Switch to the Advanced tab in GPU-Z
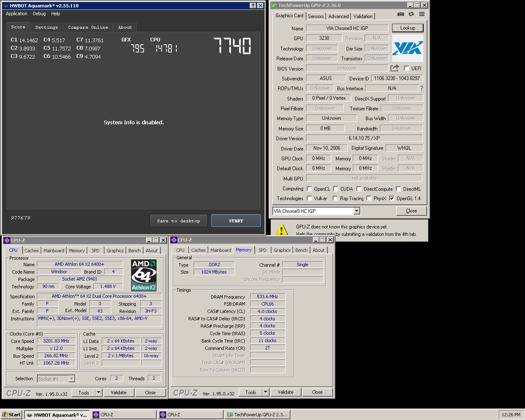 point(338,16)
